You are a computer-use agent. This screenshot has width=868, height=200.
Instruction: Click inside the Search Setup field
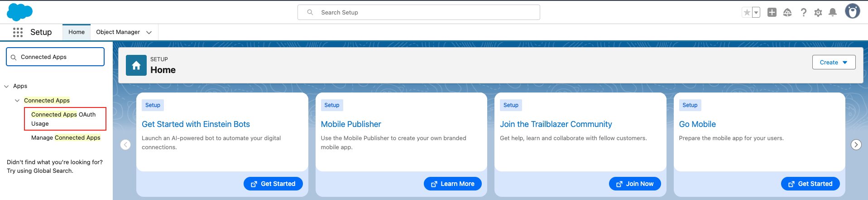[419, 12]
